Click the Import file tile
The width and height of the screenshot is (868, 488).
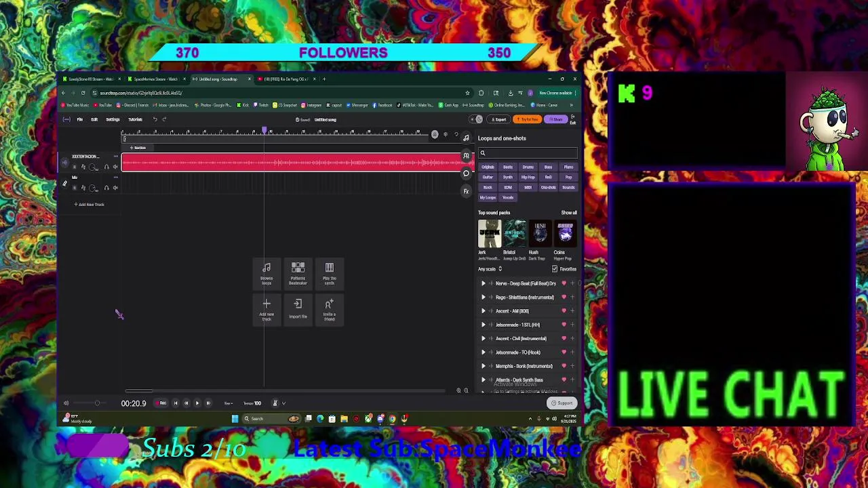(x=298, y=310)
